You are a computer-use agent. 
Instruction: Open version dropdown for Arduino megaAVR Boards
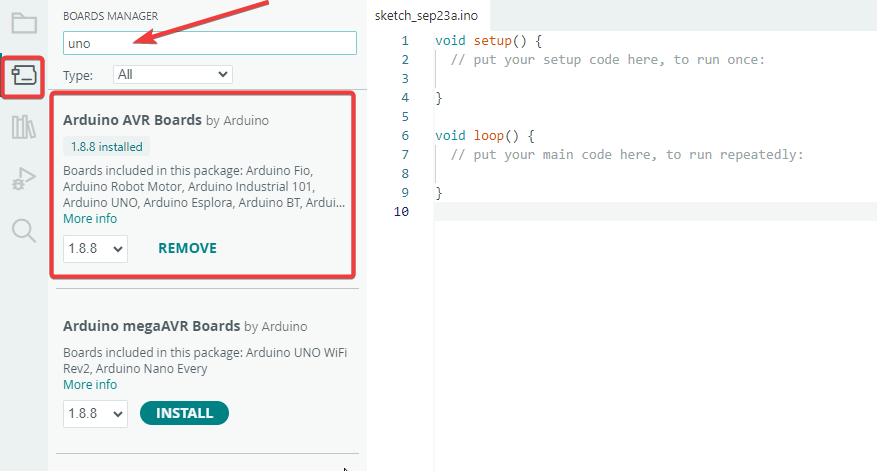95,413
